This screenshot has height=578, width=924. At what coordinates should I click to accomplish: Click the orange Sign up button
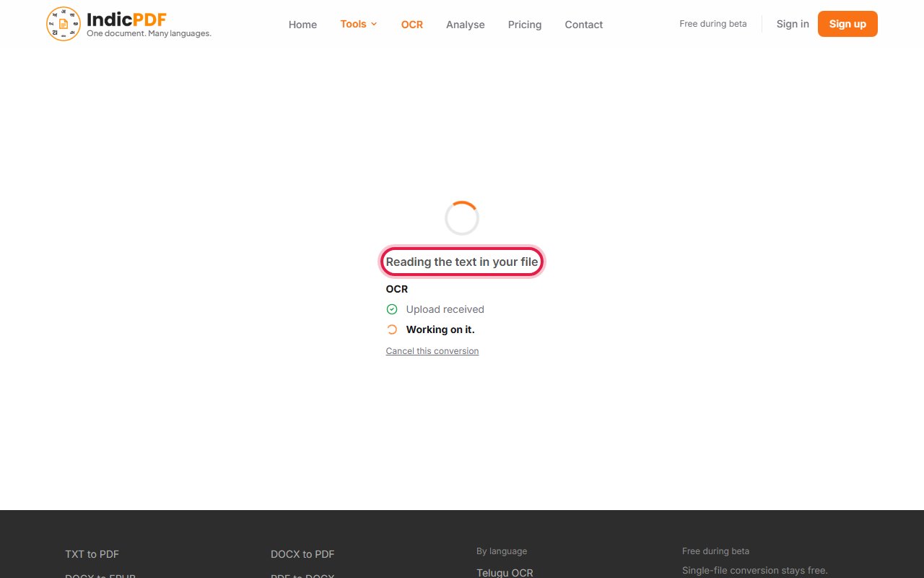847,24
